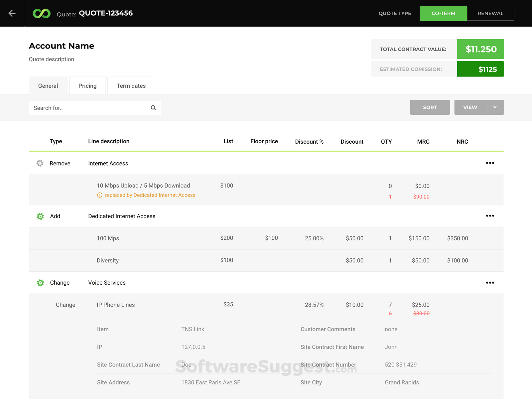Open the Term dates tab
The width and height of the screenshot is (532, 399).
pos(131,85)
